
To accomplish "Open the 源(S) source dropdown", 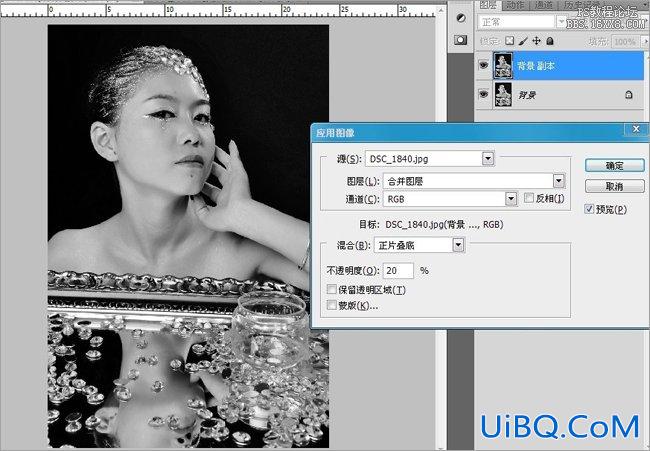I will (488, 158).
